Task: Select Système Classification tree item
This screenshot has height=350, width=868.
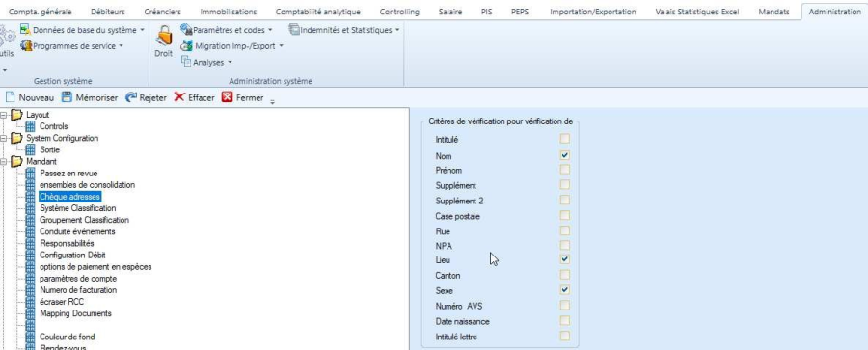Action: 77,208
